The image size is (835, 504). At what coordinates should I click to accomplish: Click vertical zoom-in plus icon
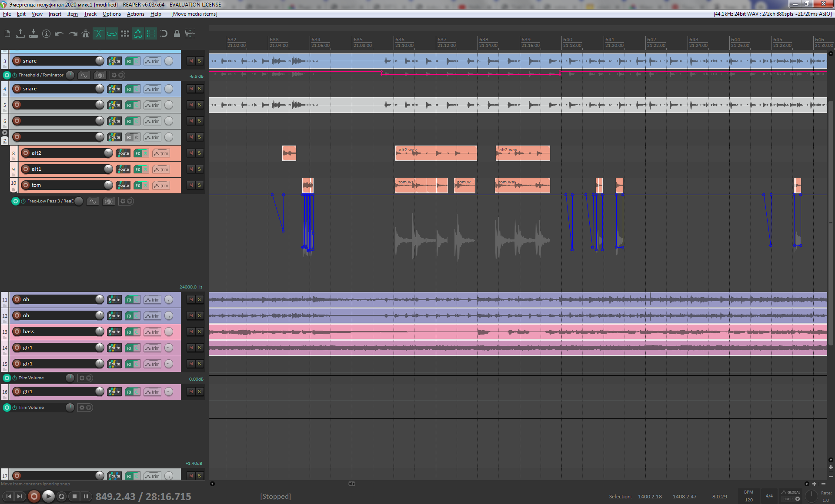click(831, 468)
